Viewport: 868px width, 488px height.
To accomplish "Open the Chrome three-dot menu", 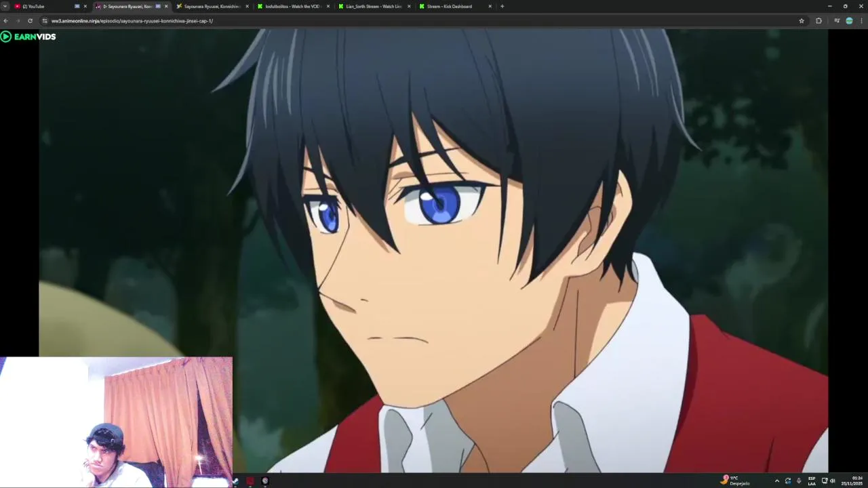I will [862, 20].
